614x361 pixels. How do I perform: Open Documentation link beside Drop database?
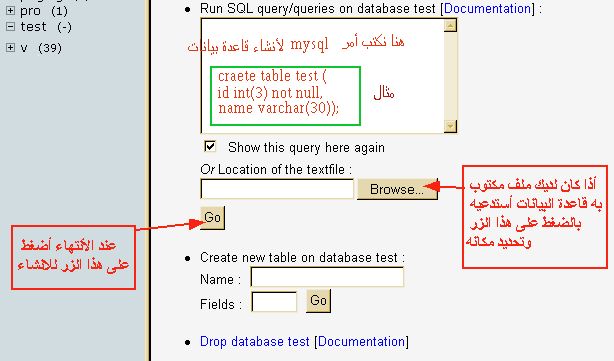[361, 341]
